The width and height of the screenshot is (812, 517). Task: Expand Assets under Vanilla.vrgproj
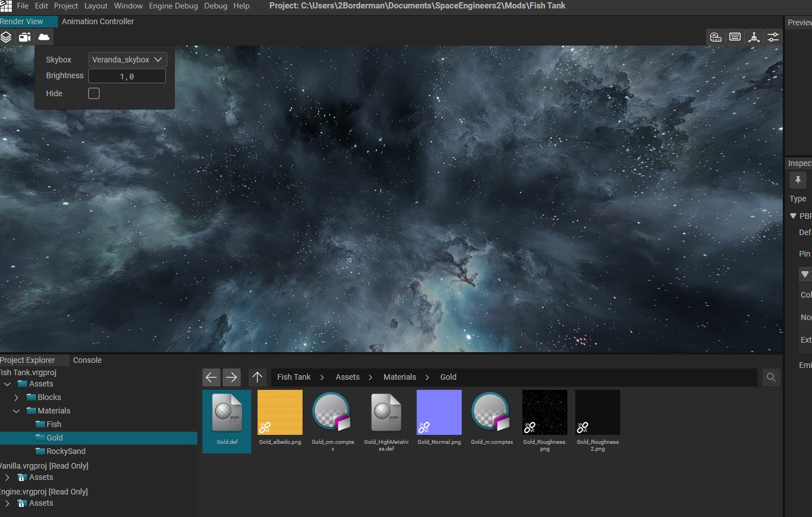7,477
